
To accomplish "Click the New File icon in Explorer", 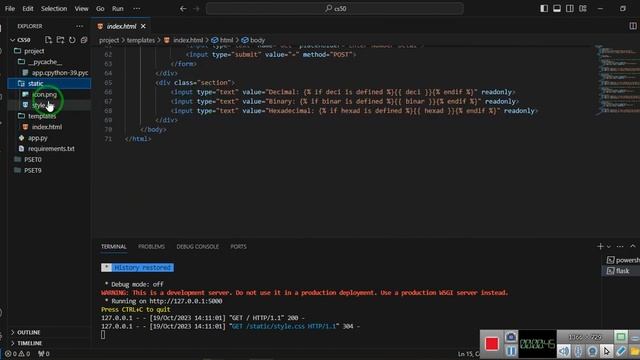I will (x=48, y=40).
